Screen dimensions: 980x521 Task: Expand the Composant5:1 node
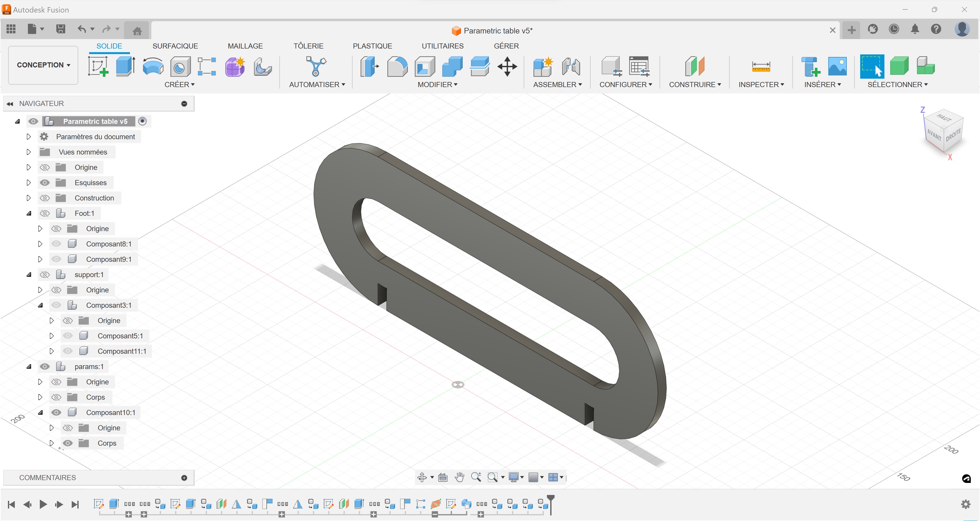52,336
